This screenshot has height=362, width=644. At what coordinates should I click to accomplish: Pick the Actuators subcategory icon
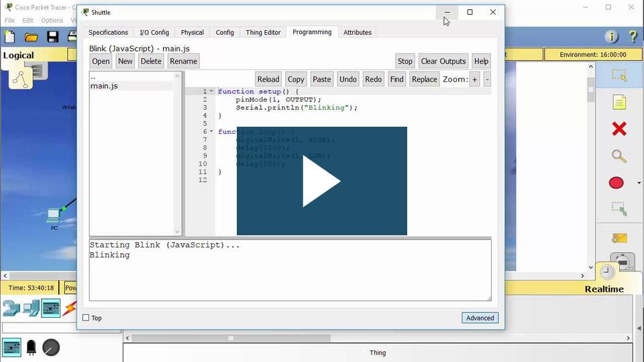pos(32,348)
